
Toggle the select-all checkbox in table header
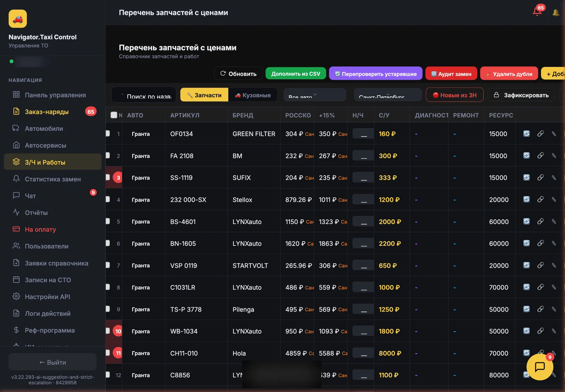click(114, 115)
